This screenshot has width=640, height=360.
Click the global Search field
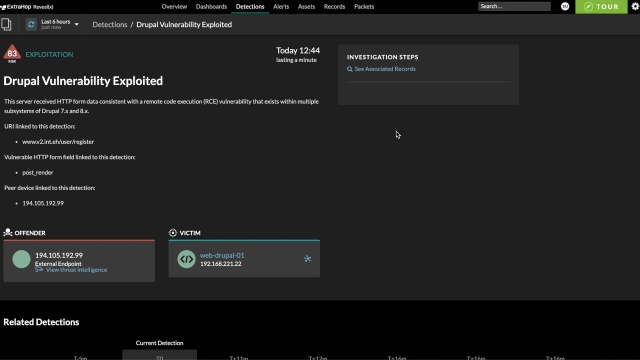514,6
